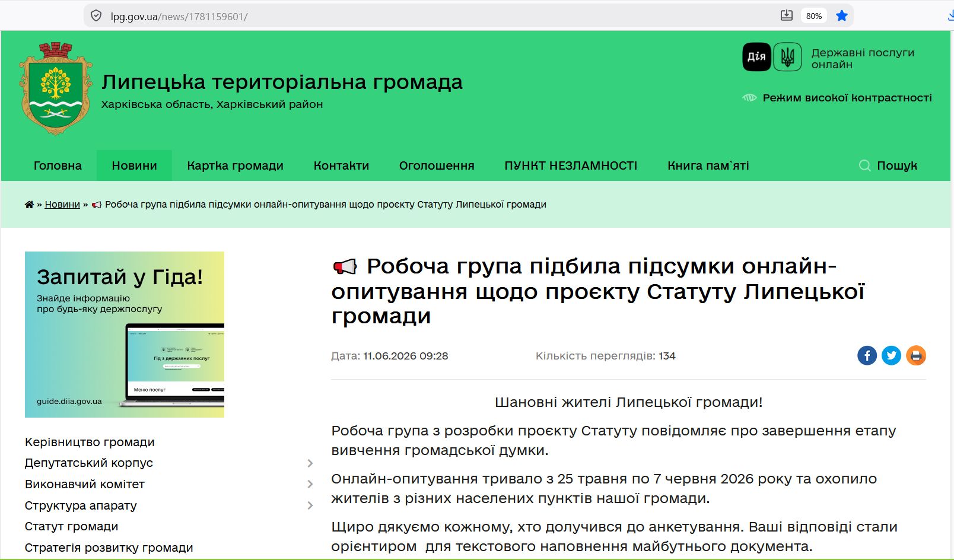Click the home icon in breadcrumbs
This screenshot has width=954, height=560.
[x=29, y=205]
